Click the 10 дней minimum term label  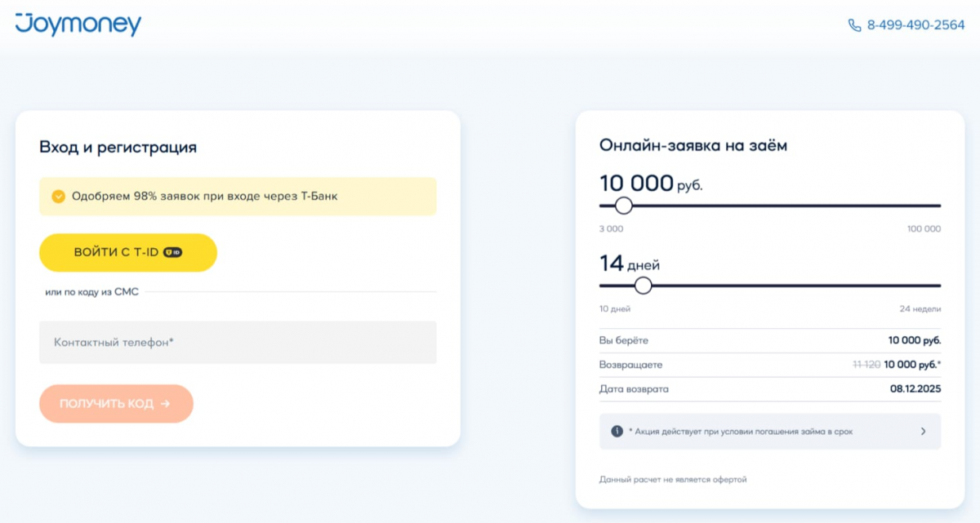615,309
